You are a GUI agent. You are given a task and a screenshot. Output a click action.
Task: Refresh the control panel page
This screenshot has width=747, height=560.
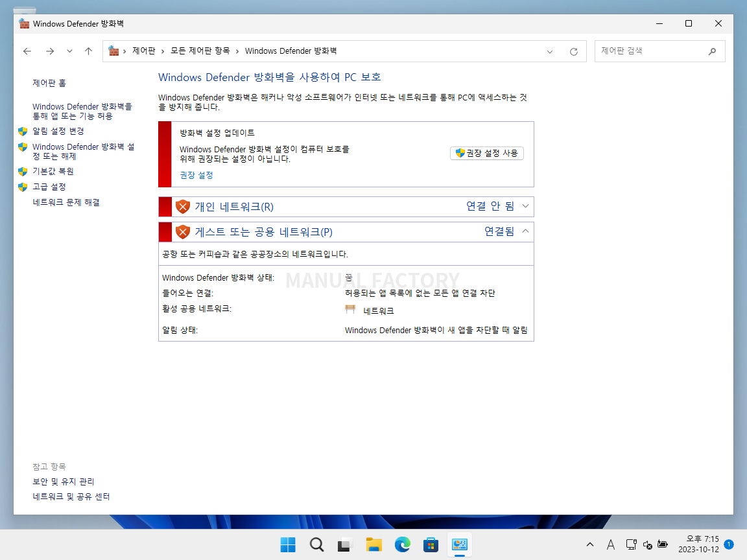click(x=574, y=51)
